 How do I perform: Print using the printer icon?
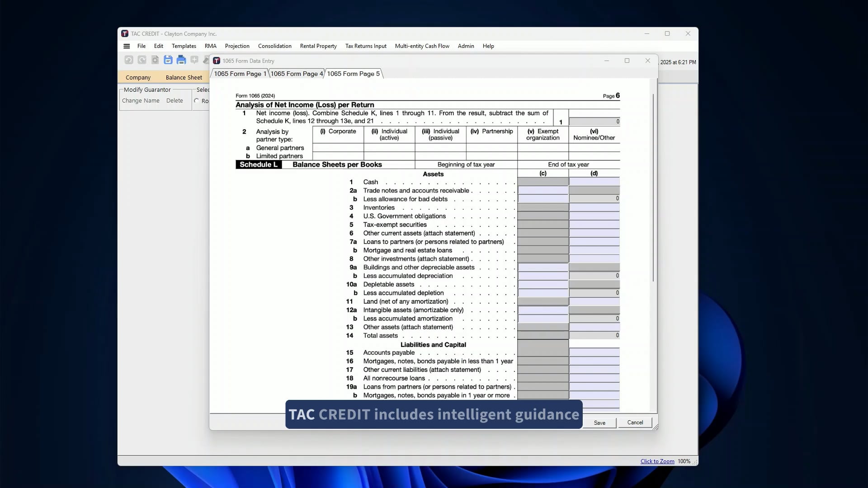[x=182, y=60]
